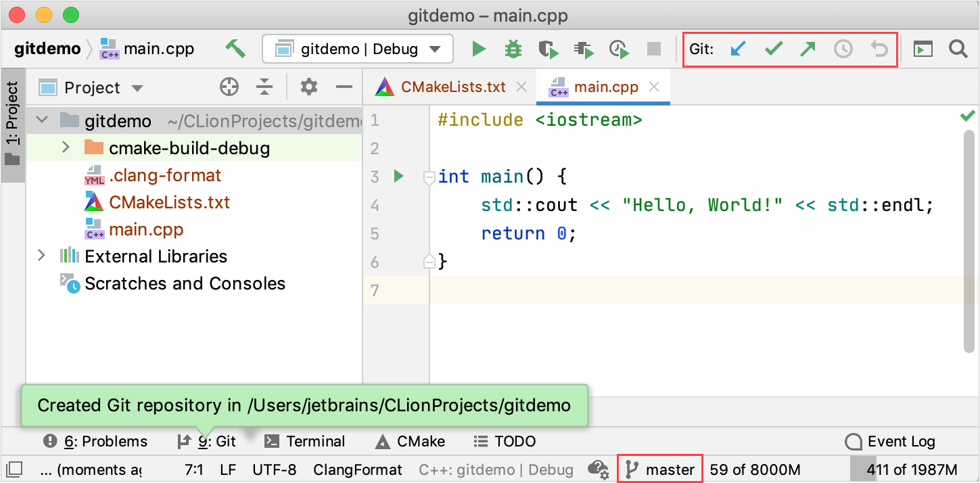Open the gitdemo | Debug configuration dropdown

click(x=357, y=49)
